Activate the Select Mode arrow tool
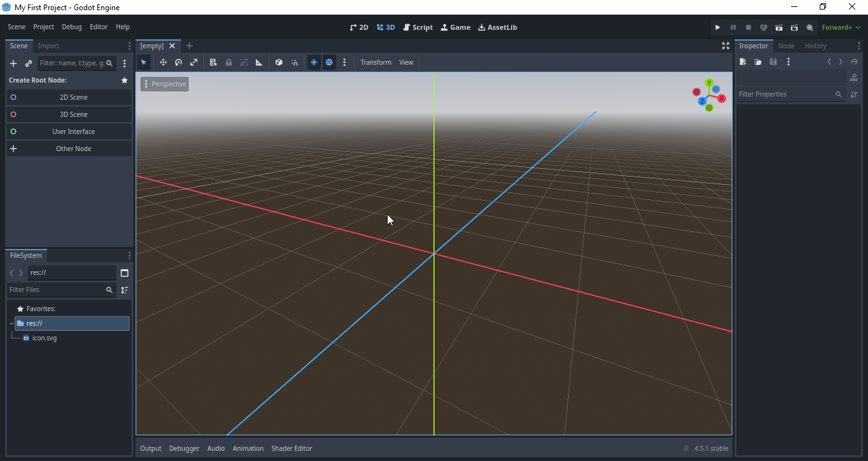The width and height of the screenshot is (868, 461). coord(144,62)
